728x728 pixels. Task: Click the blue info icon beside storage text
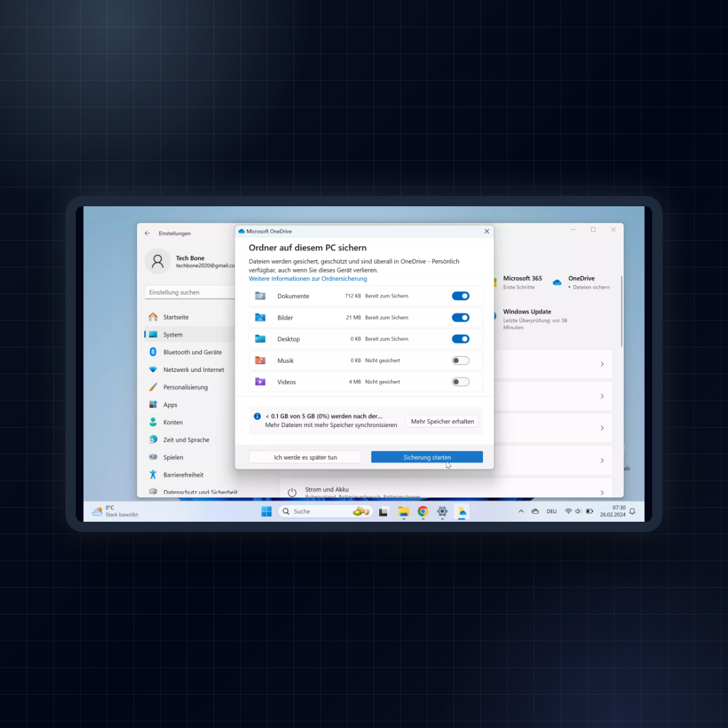click(x=257, y=416)
